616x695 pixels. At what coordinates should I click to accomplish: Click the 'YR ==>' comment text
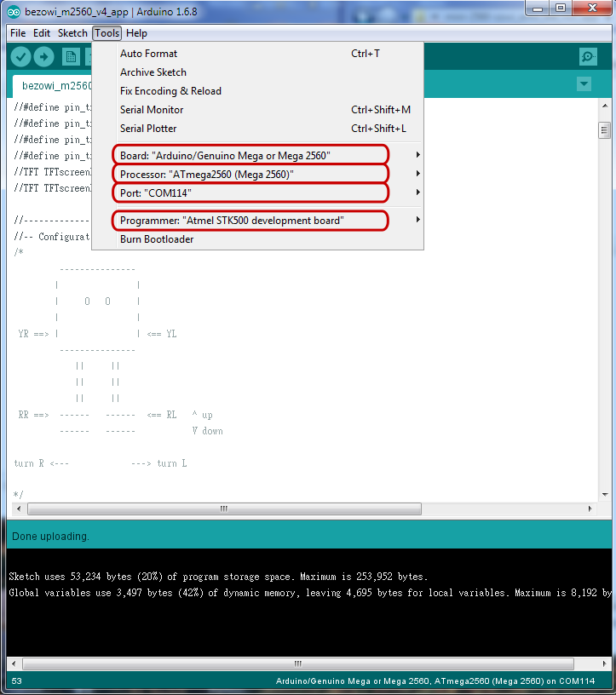34,334
